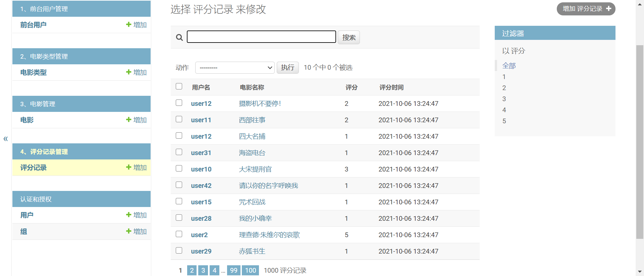Click the search magnifier icon
Image resolution: width=644 pixels, height=276 pixels.
(179, 37)
